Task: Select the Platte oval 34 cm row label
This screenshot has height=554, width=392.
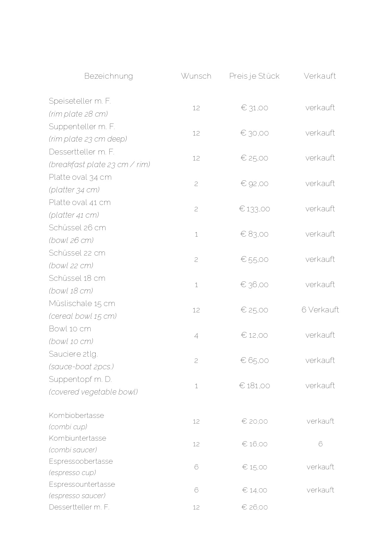Action: [x=80, y=177]
